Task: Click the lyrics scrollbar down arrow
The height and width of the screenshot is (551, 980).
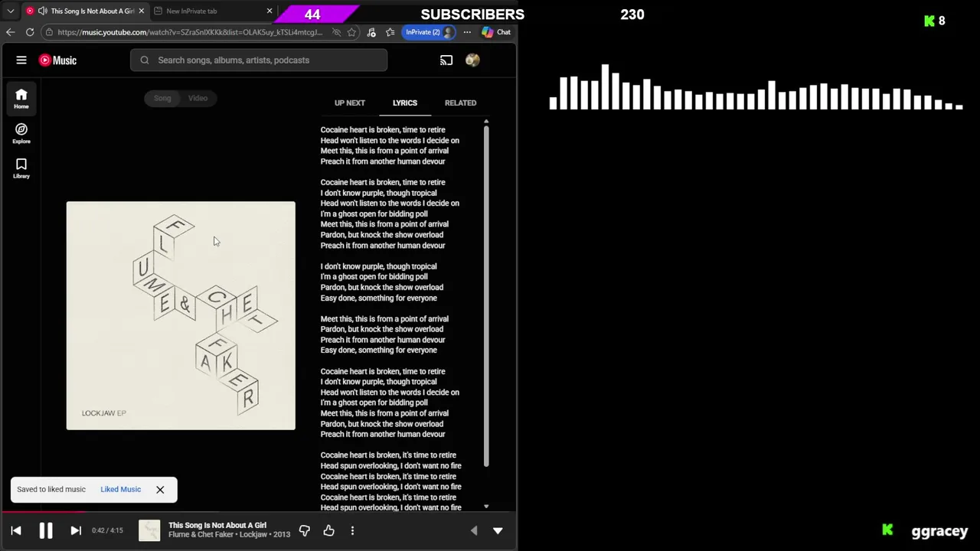Action: click(x=486, y=507)
